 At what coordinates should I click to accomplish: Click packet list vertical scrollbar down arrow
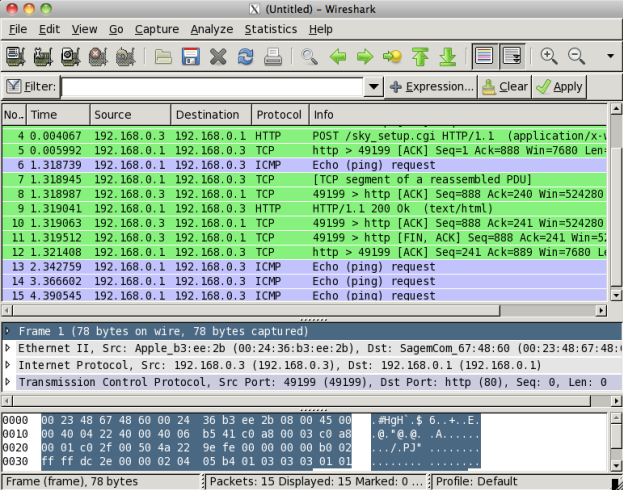point(616,295)
